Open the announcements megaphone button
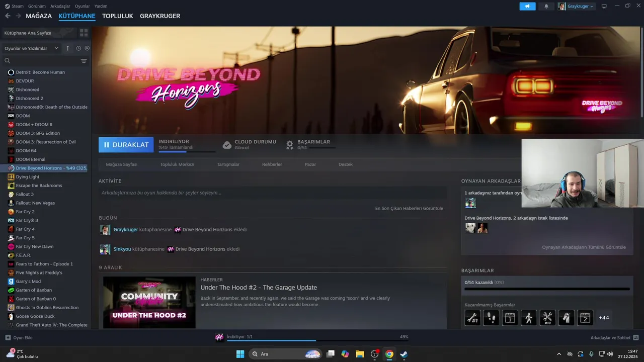Screen dimensions: 644x362 527,6
